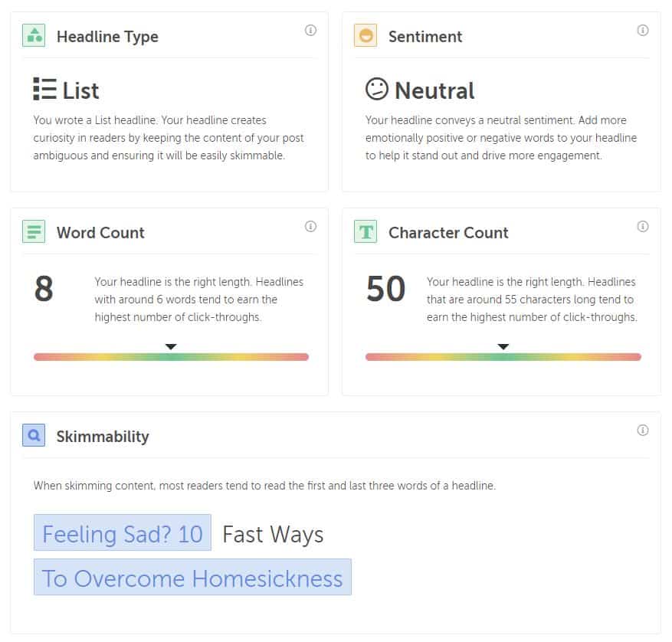Image resolution: width=672 pixels, height=642 pixels.
Task: Open info for Headline Type card
Action: coord(310,31)
